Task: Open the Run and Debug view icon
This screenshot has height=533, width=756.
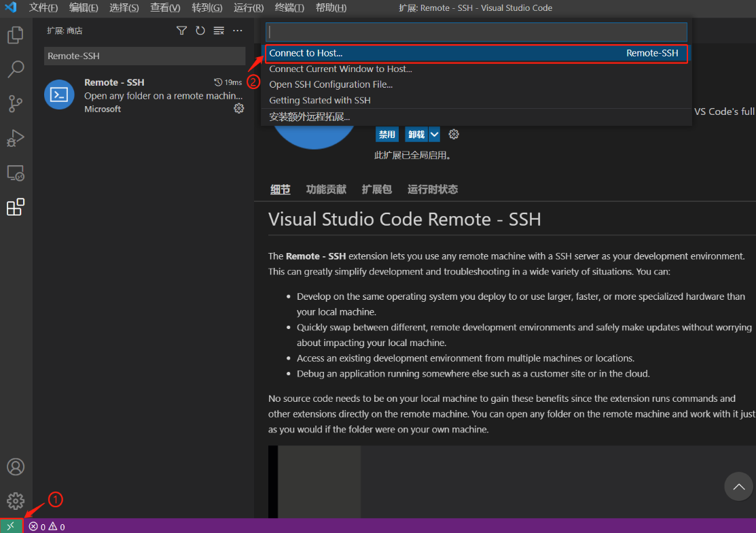Action: pyautogui.click(x=16, y=139)
